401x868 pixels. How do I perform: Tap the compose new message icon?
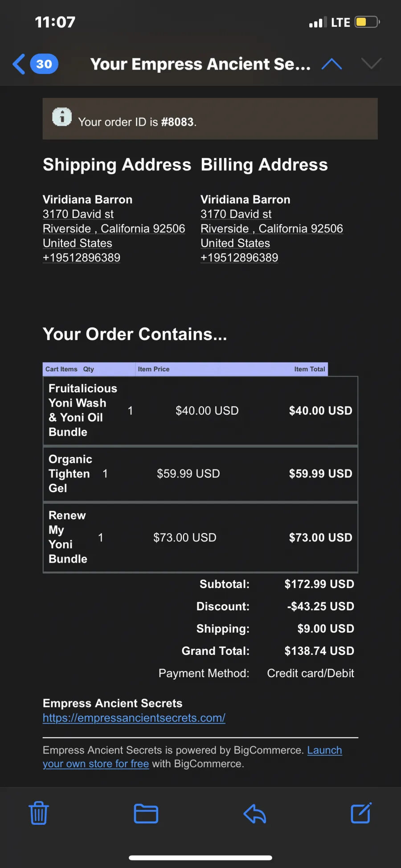pos(361,813)
